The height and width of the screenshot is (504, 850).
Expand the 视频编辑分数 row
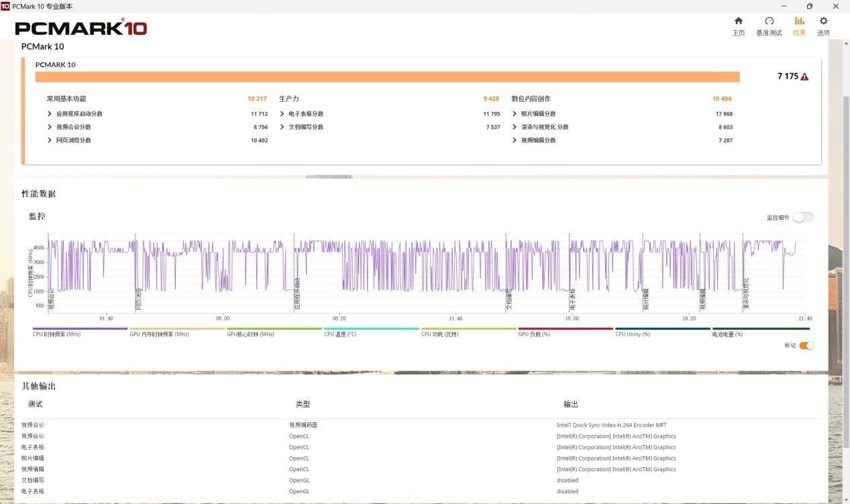click(x=515, y=141)
